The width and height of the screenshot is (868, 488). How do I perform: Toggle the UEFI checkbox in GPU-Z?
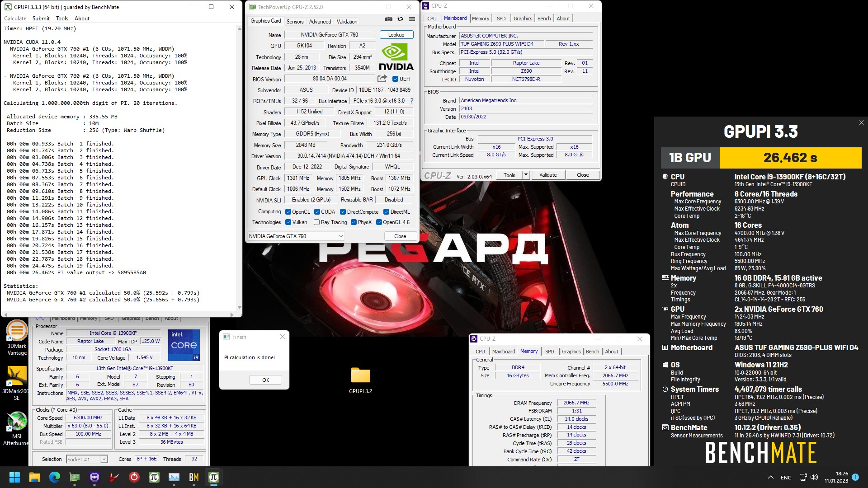pos(395,79)
